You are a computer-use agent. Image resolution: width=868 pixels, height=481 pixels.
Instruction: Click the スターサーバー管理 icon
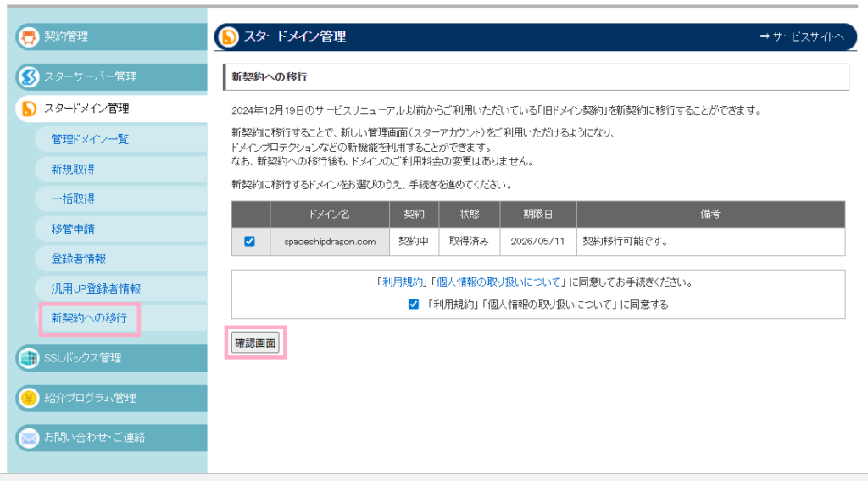coord(28,77)
